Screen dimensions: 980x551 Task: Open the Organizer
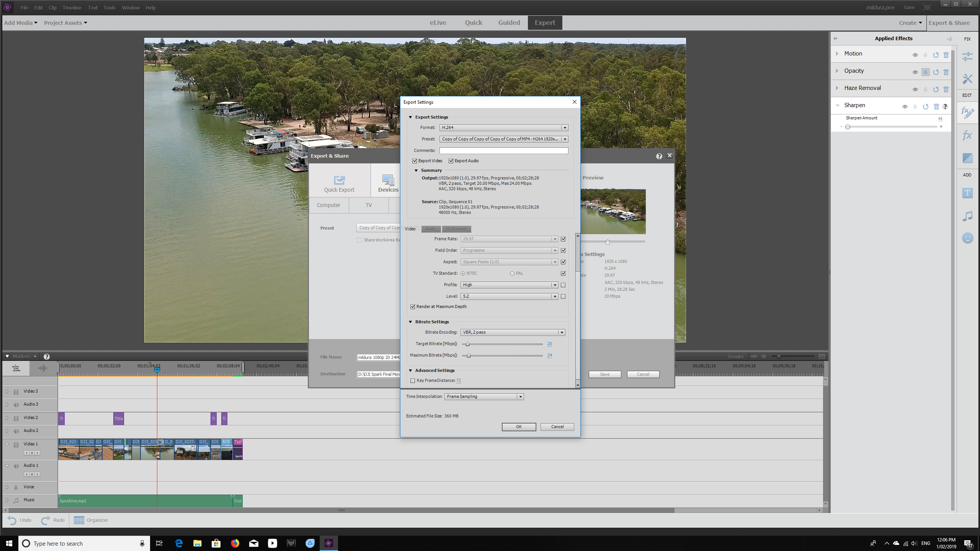click(91, 520)
